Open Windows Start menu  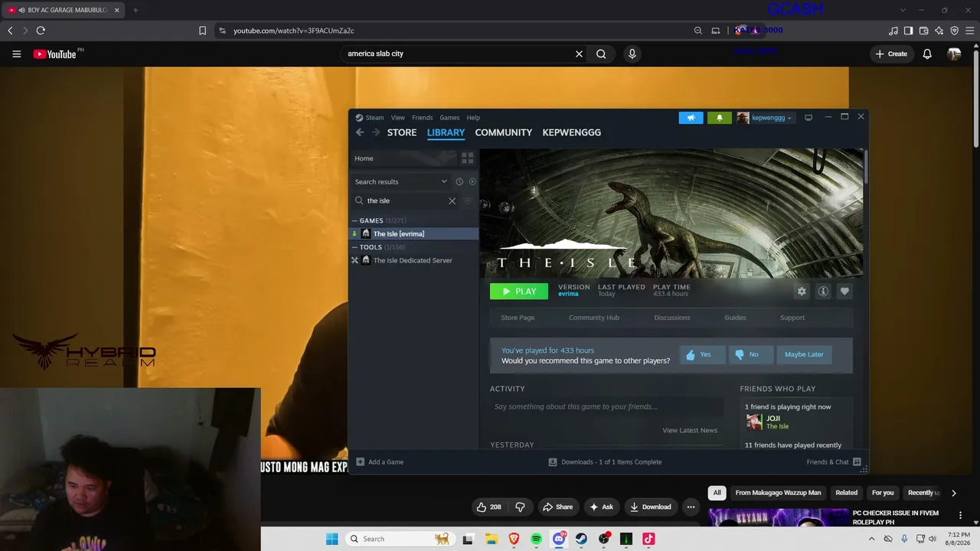pos(332,539)
